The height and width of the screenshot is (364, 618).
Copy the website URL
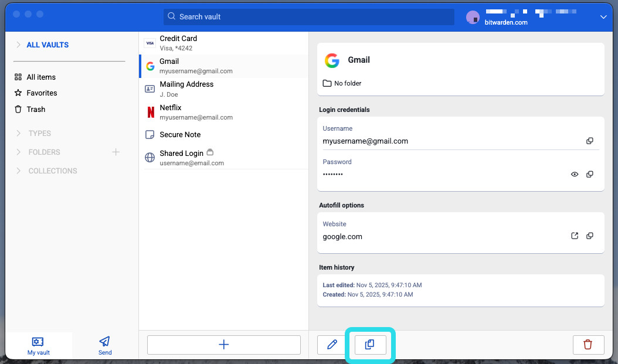590,236
